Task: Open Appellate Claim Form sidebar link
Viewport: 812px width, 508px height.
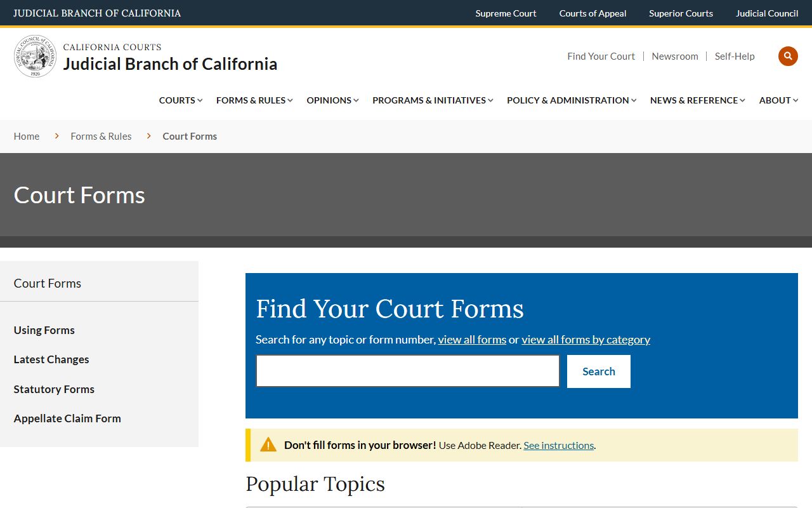Action: point(67,418)
